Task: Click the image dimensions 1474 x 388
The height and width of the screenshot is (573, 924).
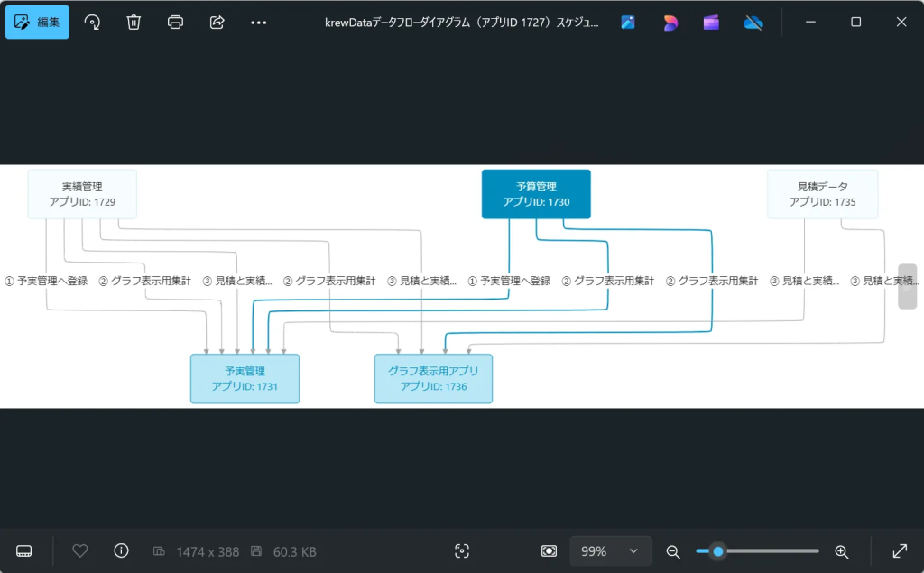Action: click(x=208, y=551)
